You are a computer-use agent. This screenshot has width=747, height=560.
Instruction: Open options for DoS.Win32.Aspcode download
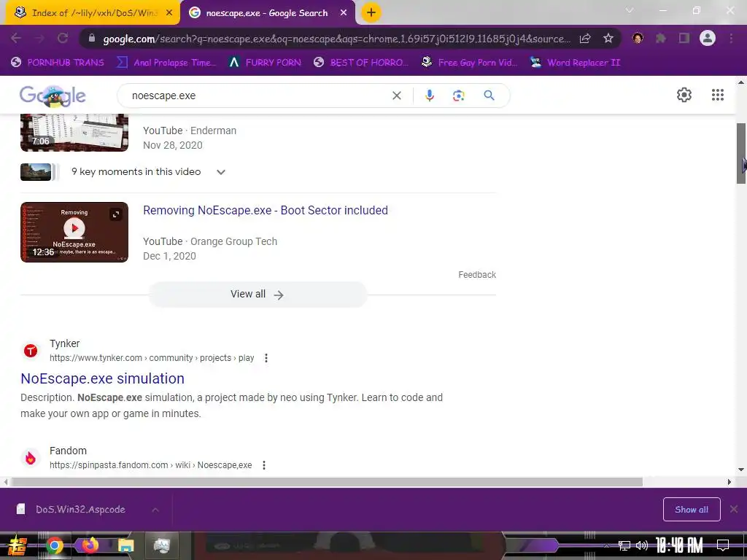[x=155, y=510]
